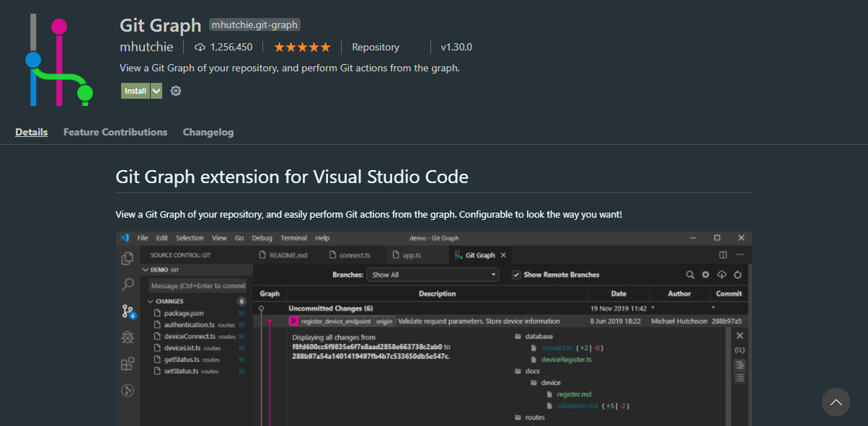Open Extensions icon in demo activity bar

click(x=128, y=364)
